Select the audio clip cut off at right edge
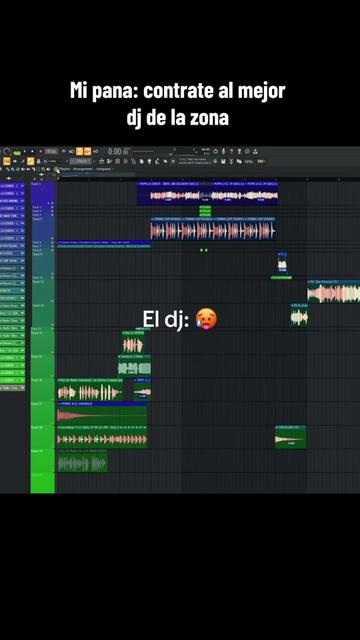The width and height of the screenshot is (360, 640). tap(333, 291)
